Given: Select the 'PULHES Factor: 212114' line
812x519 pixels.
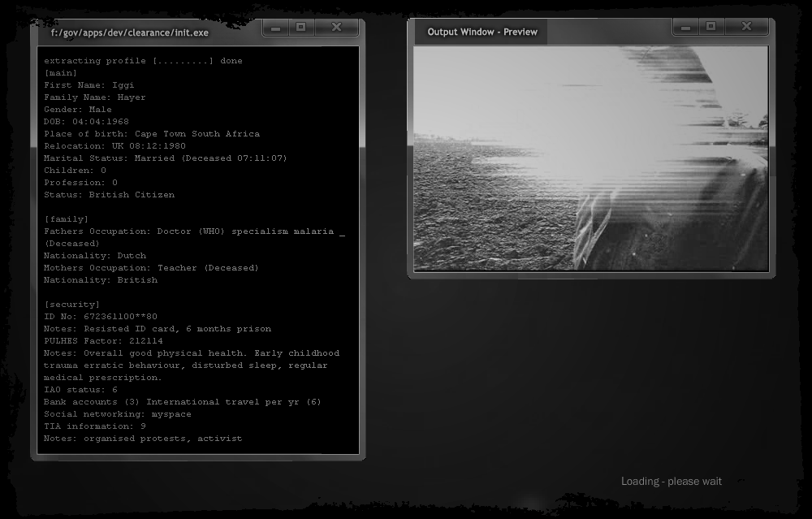Looking at the screenshot, I should coord(103,341).
